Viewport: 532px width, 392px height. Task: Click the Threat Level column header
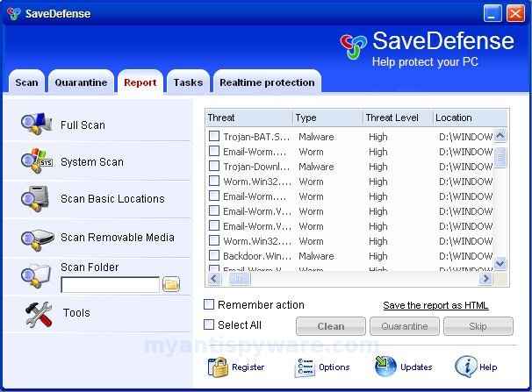[x=398, y=118]
